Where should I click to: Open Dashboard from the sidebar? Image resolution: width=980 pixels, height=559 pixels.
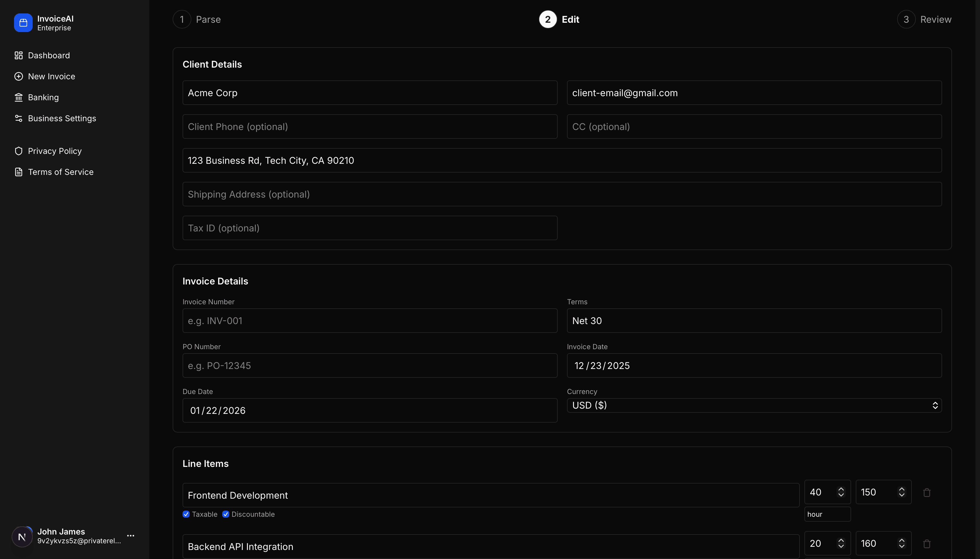(49, 55)
